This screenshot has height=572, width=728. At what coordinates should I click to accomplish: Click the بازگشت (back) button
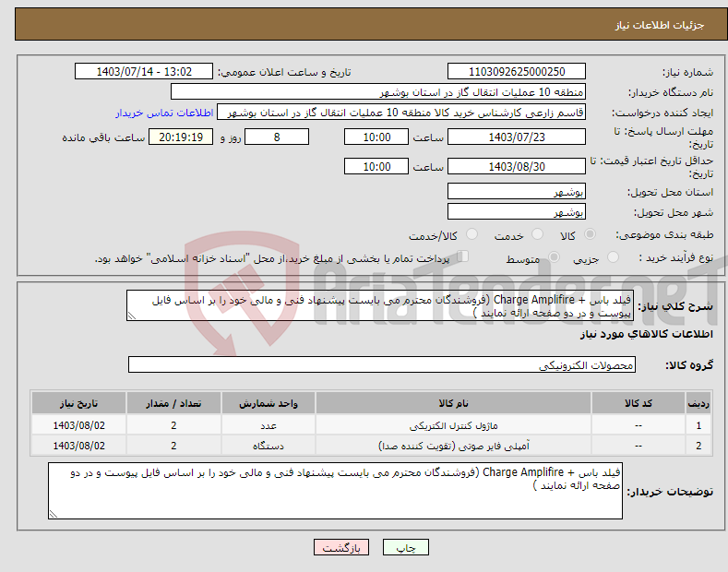coord(341,547)
